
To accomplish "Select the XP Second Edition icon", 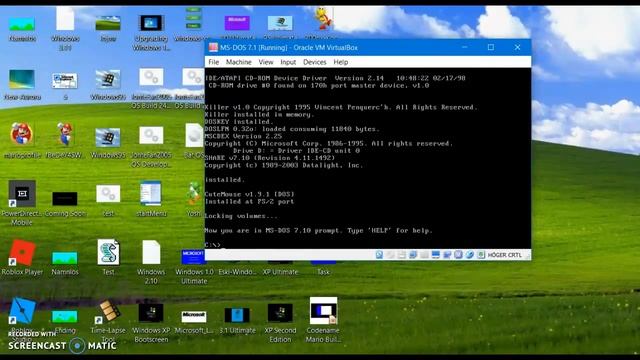I will (x=280, y=322).
